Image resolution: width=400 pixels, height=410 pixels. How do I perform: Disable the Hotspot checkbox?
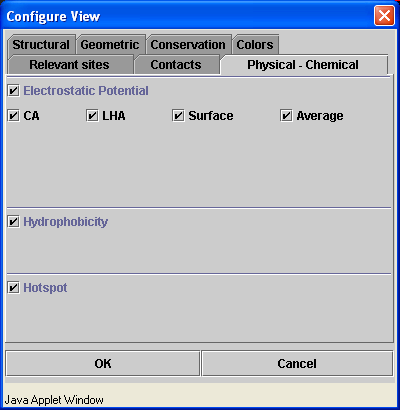click(x=13, y=288)
